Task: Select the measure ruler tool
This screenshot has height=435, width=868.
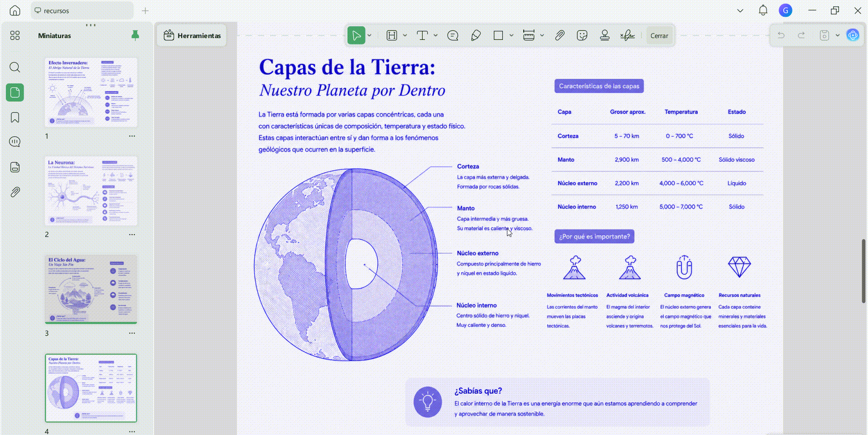Action: tap(529, 35)
